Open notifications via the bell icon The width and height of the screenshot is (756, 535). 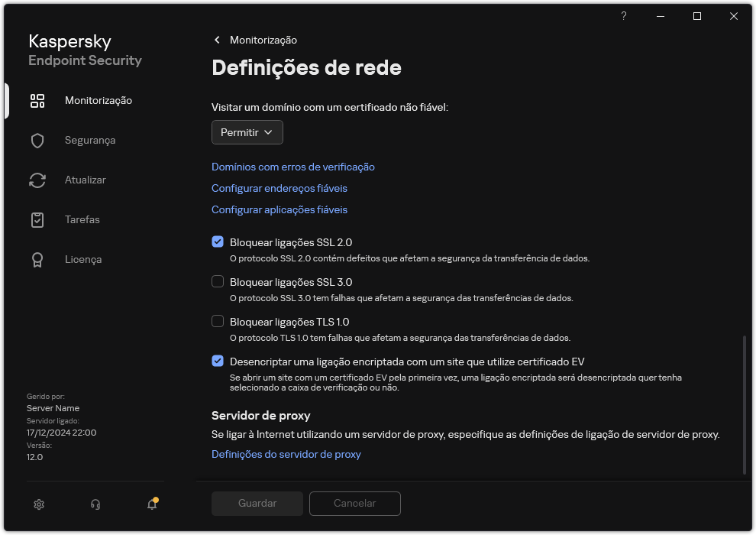coord(151,505)
